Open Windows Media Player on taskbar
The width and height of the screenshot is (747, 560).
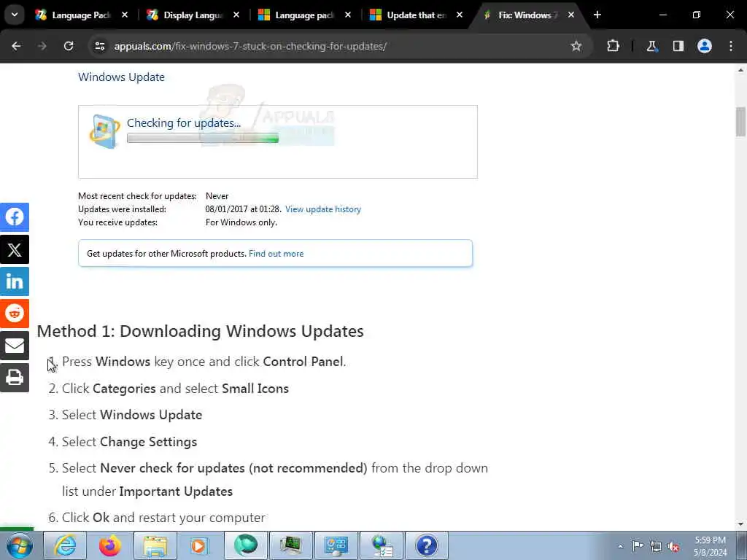(x=200, y=545)
